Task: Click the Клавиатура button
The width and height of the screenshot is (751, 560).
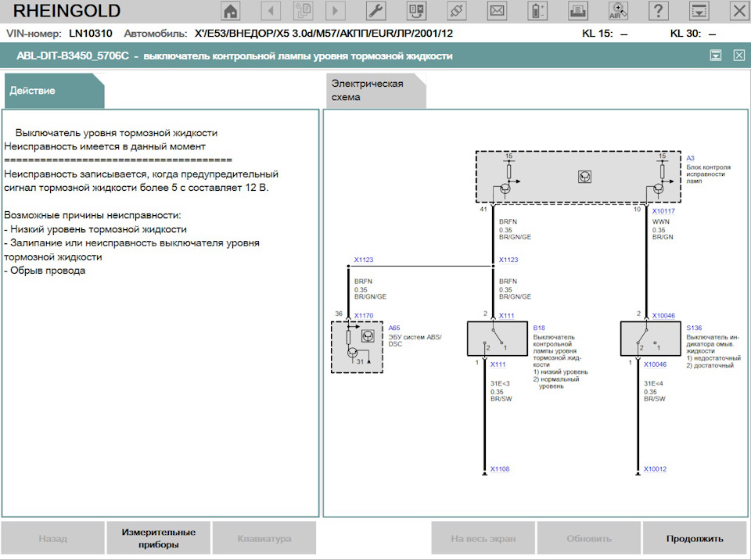Action: 264,538
